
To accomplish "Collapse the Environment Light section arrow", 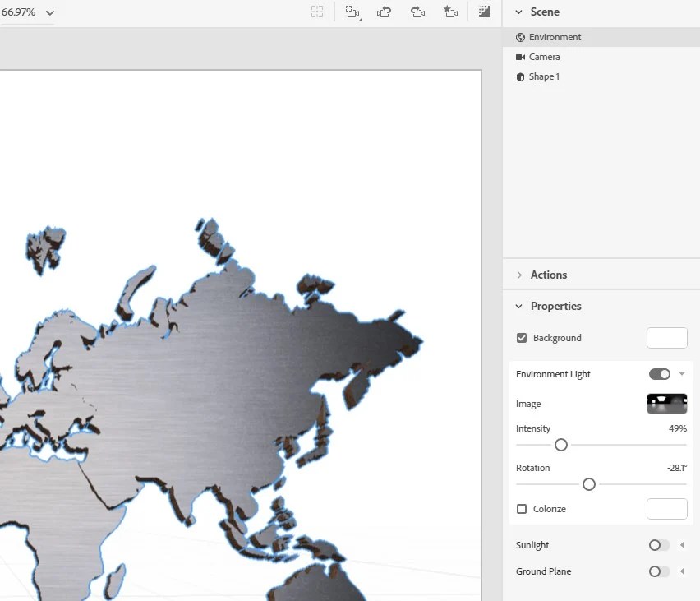I will pos(682,373).
